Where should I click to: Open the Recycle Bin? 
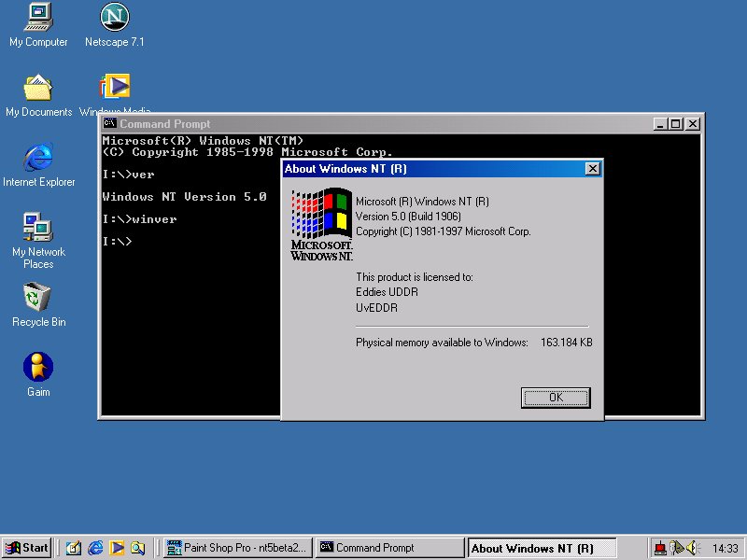(x=38, y=298)
